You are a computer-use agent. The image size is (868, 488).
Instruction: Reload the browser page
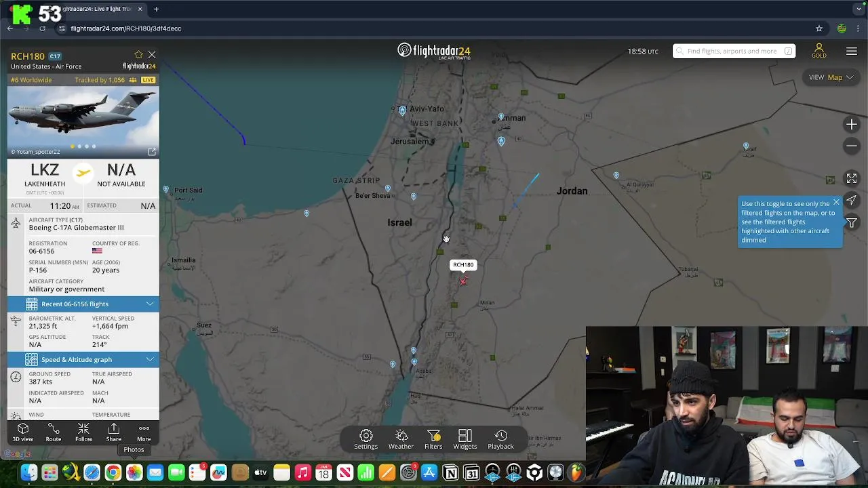point(42,28)
